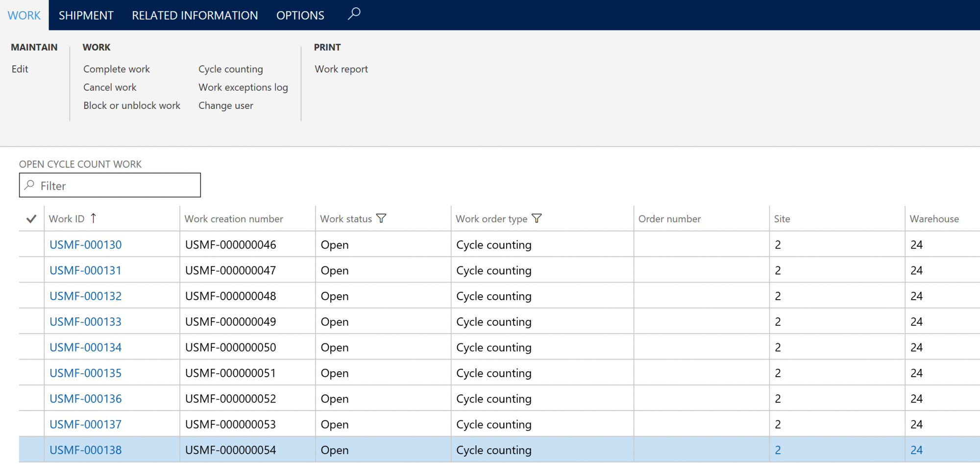The height and width of the screenshot is (464, 980).
Task: Deselect the highlighted row USMF-000138
Action: pos(30,449)
